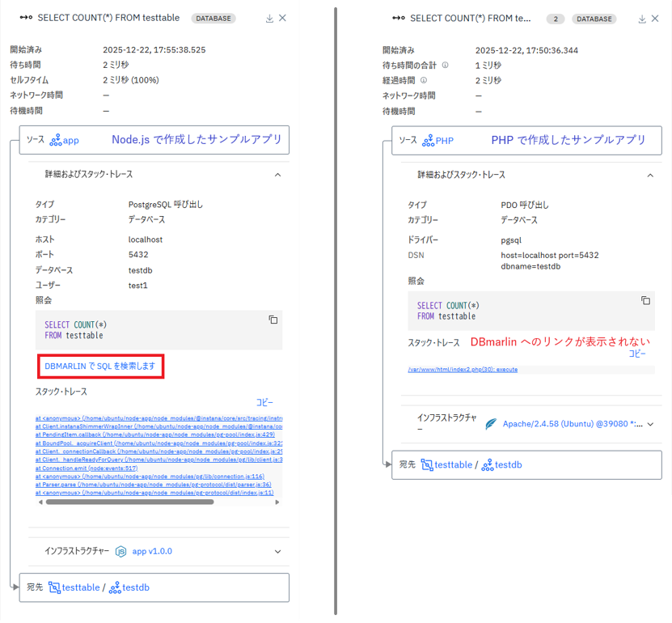Image resolution: width=672 pixels, height=623 pixels.
Task: Click the stack trace scroll-left arrow
Action: click(x=40, y=502)
